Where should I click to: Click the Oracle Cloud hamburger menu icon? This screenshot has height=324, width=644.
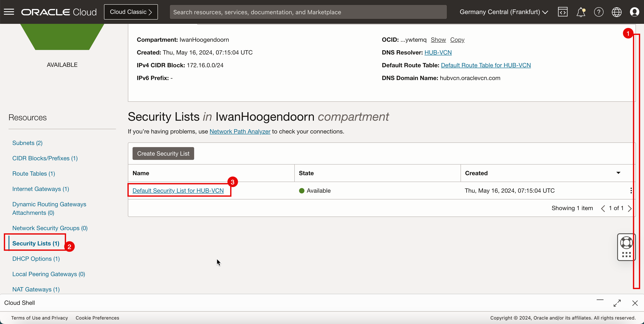(9, 12)
